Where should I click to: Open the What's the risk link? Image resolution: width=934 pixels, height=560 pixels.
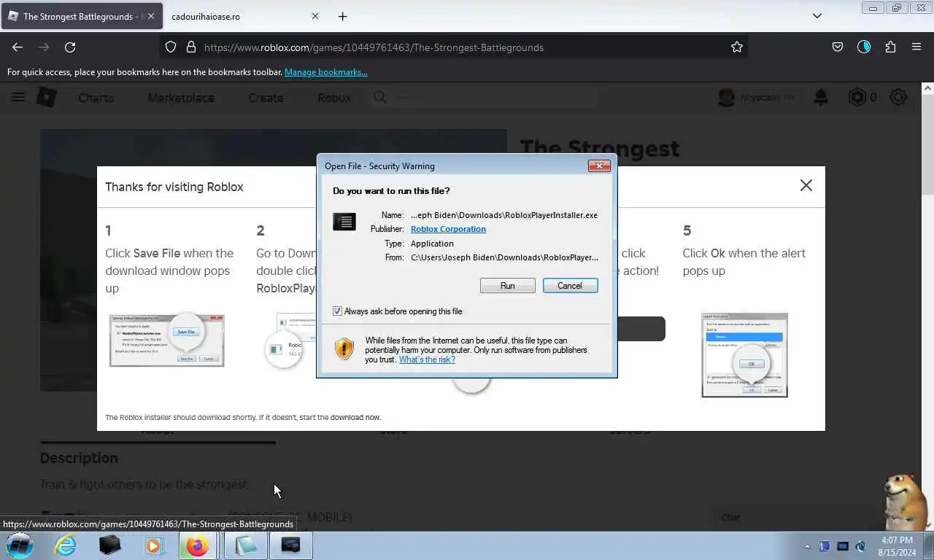427,359
